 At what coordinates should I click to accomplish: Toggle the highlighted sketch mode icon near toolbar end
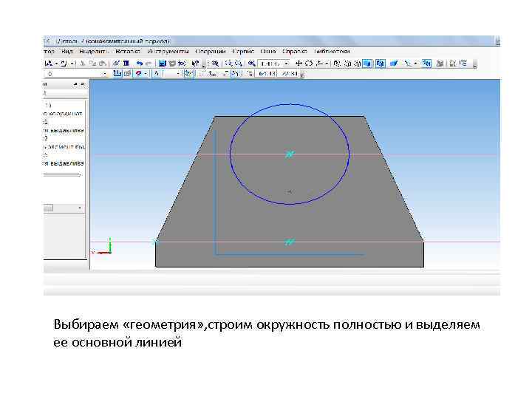point(426,64)
